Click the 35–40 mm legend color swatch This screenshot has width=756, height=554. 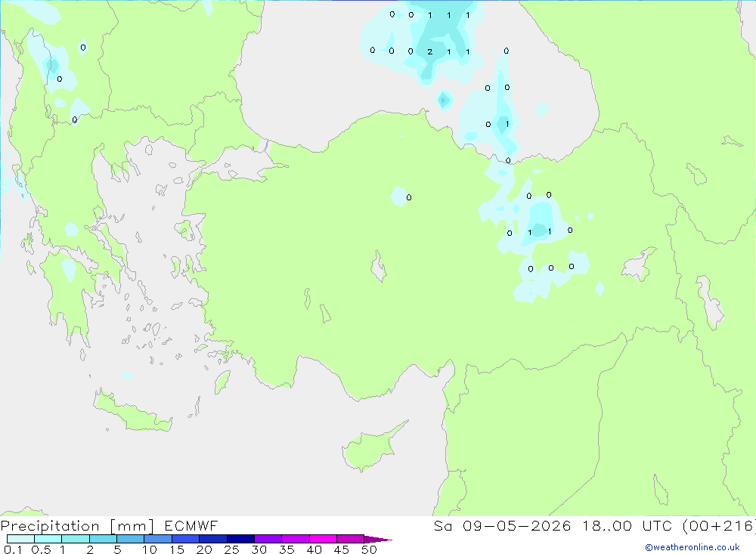pyautogui.click(x=295, y=539)
